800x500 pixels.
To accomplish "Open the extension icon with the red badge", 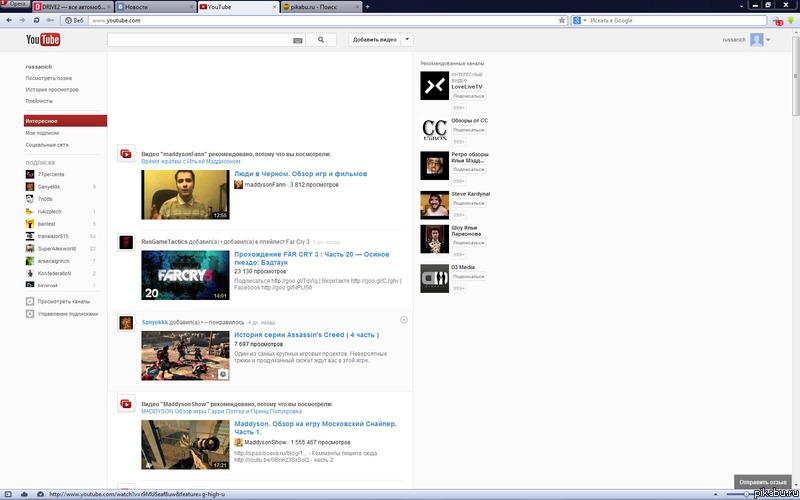I will click(778, 21).
